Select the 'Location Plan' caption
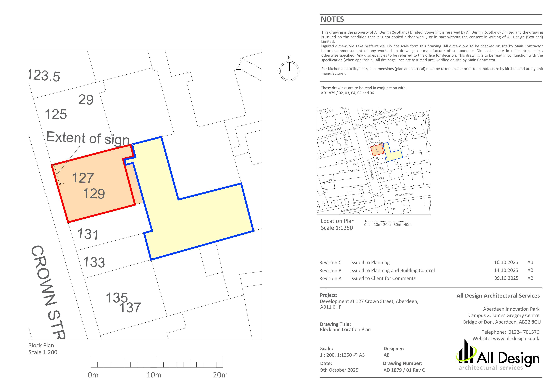This screenshot has height=392, width=555. coord(337,221)
